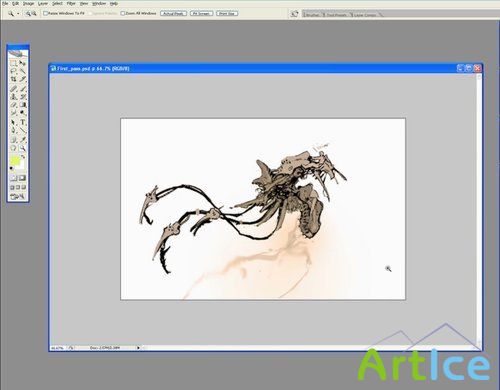Open the Brushes palette tab

(x=312, y=15)
